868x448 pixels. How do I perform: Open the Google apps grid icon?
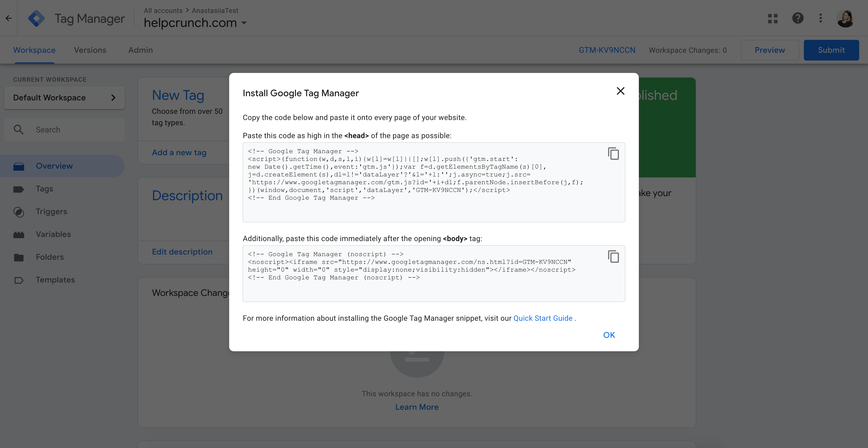[773, 18]
